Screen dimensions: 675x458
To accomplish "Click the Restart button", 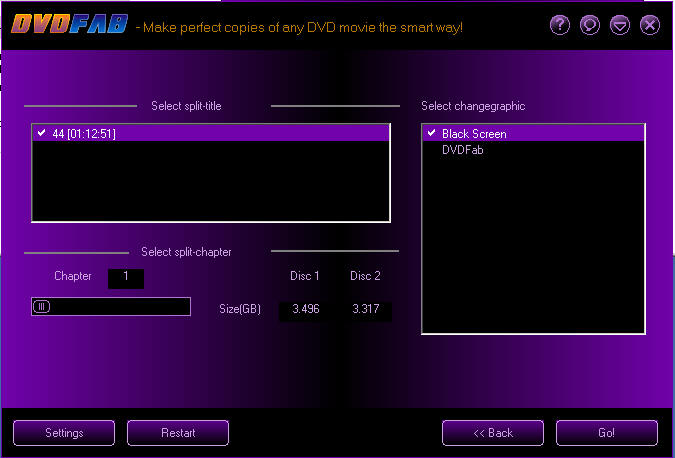I will (178, 433).
